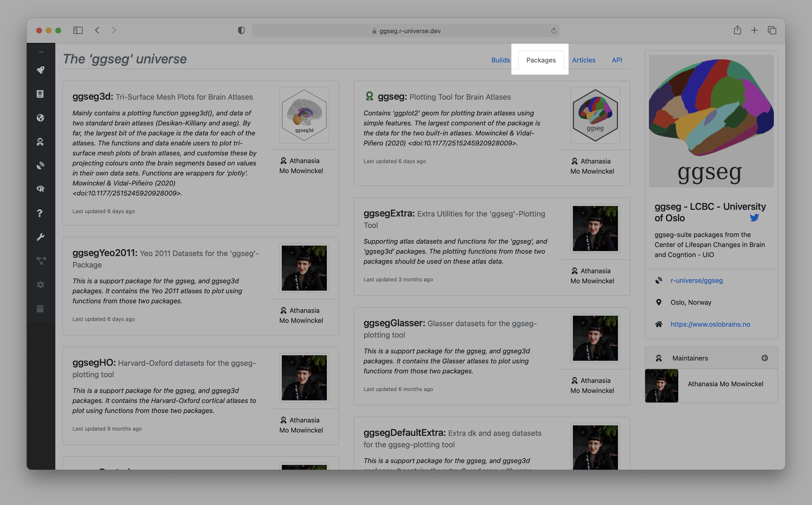Viewport: 812px width, 505px height.
Task: Click maintainer photo on ggsegYeo2011 card
Action: point(304,268)
